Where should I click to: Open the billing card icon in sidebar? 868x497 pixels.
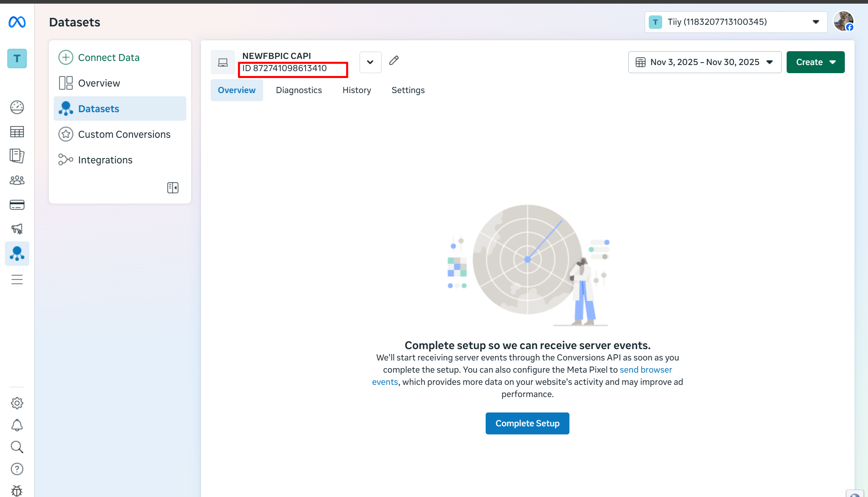point(17,205)
